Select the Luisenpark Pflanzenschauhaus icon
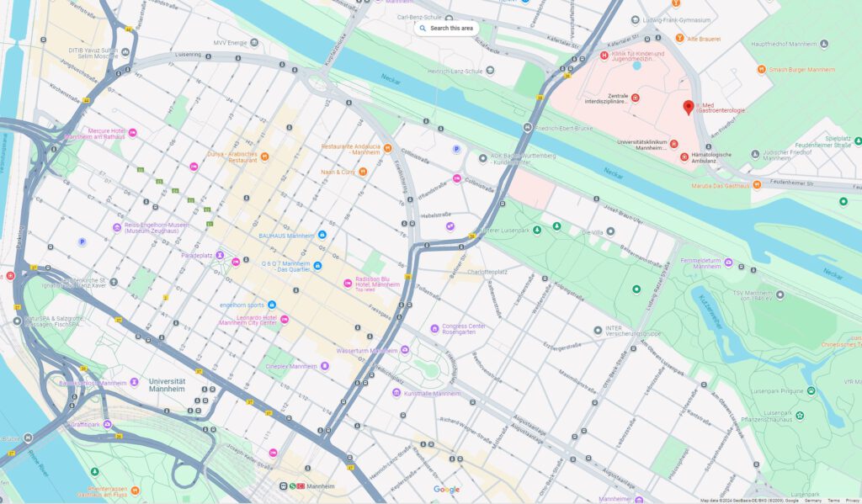Image resolution: width=862 pixels, height=504 pixels. [x=800, y=416]
